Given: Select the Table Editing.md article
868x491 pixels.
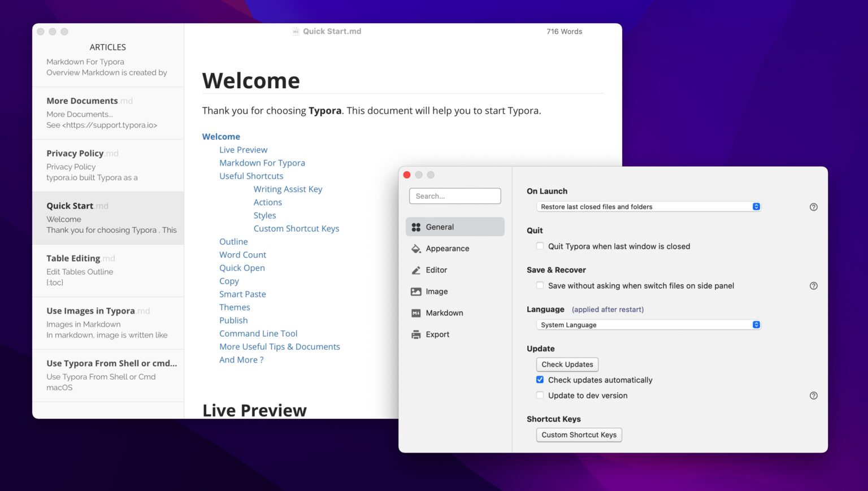Looking at the screenshot, I should pyautogui.click(x=81, y=258).
